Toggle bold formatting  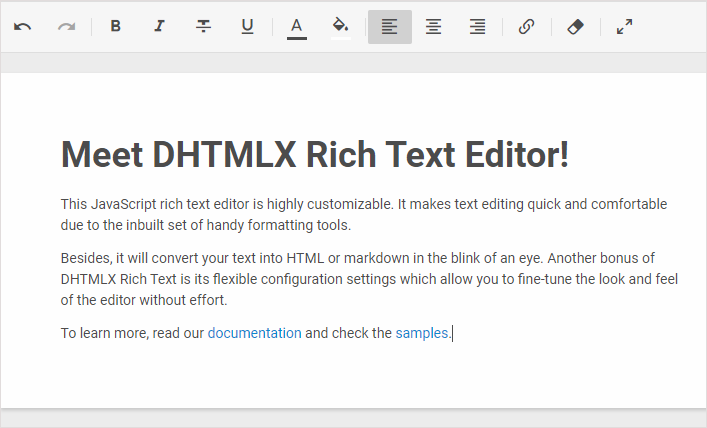point(115,27)
